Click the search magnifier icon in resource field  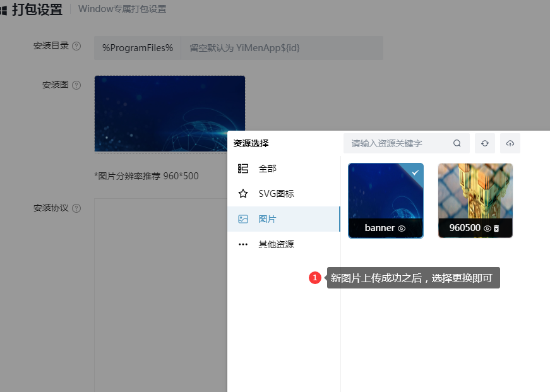457,143
